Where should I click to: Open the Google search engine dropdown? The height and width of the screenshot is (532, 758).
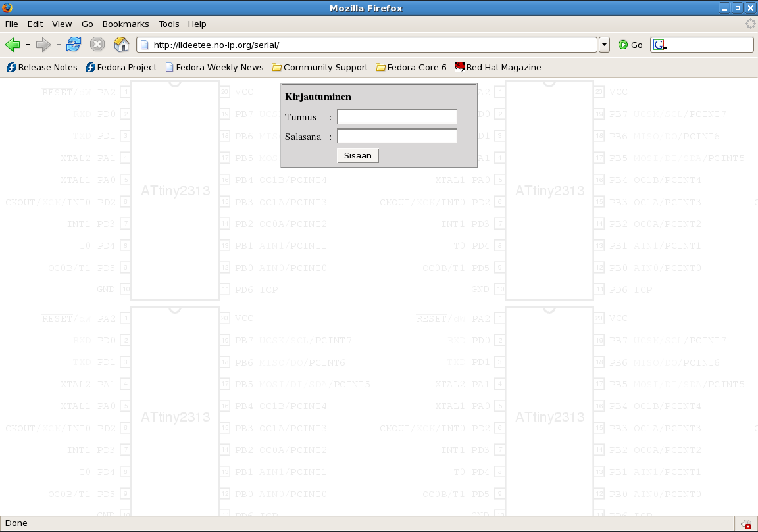coord(659,44)
